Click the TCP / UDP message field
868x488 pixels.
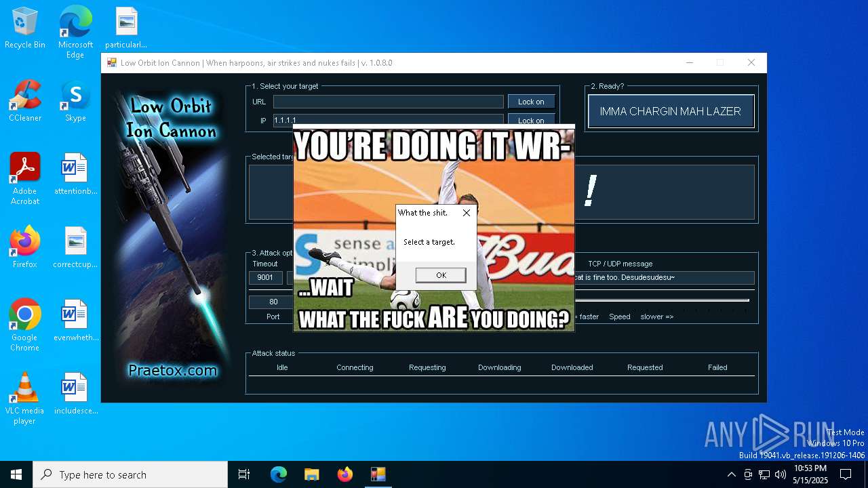[x=664, y=277]
